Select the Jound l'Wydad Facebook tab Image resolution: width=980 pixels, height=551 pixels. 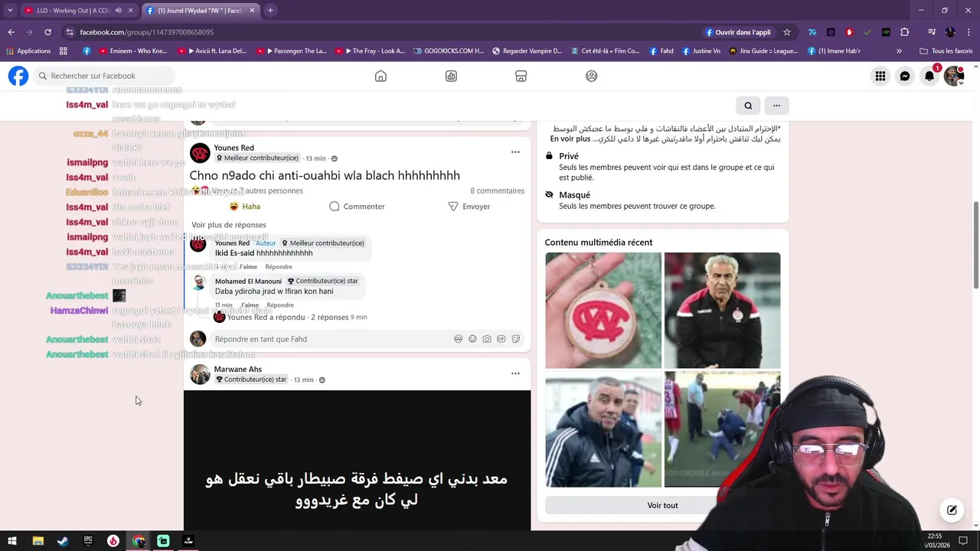(x=199, y=11)
